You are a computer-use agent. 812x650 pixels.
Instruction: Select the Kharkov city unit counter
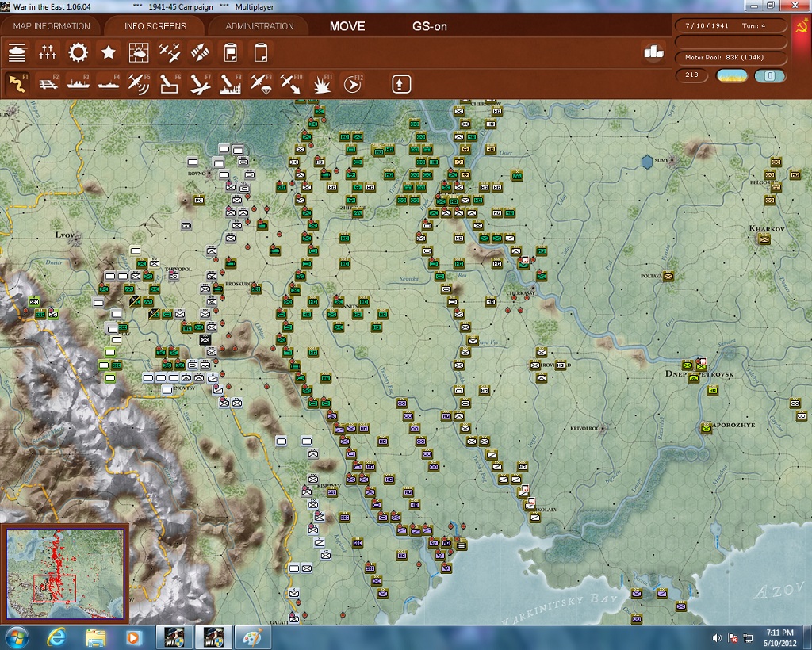pyautogui.click(x=764, y=239)
